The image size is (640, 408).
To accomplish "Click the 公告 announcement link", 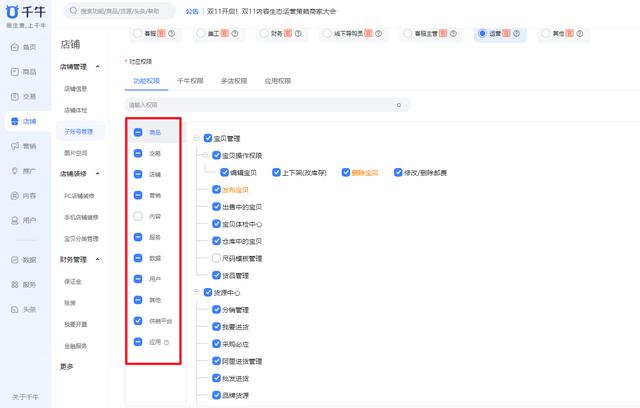I will (192, 11).
